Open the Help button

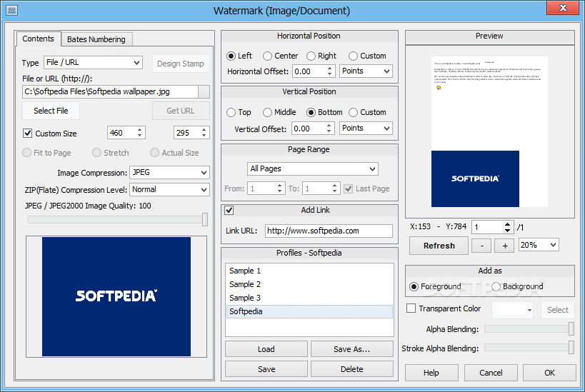pos(431,373)
